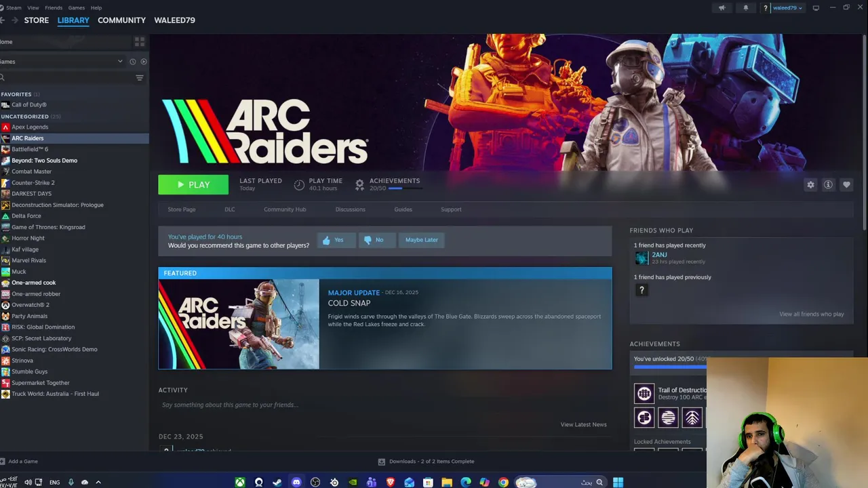The image size is (868, 488).
Task: Open Microsoft Edge from the taskbar
Action: [466, 483]
